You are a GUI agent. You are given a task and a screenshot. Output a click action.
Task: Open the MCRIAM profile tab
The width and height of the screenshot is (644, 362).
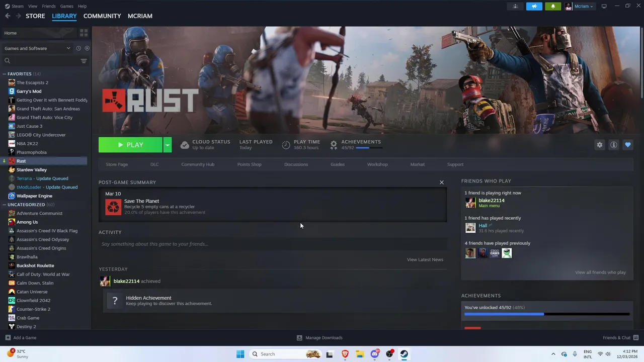(x=140, y=16)
